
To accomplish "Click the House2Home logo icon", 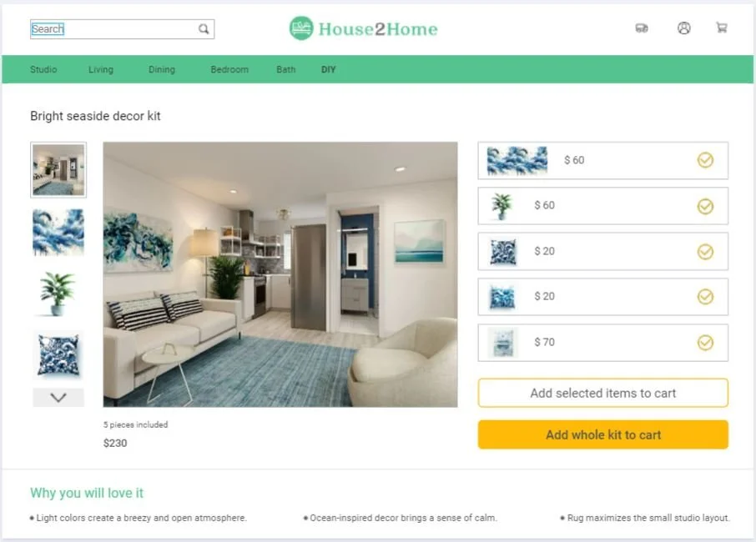I will click(301, 28).
